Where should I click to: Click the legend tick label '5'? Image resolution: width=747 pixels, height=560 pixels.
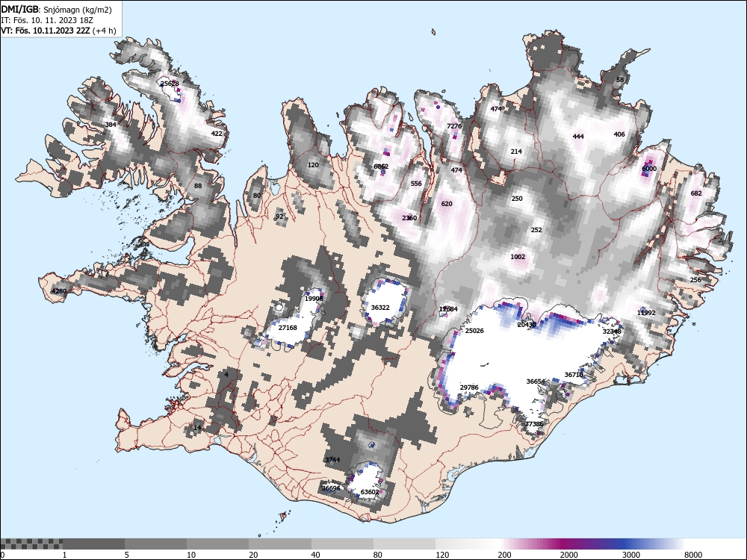click(x=127, y=555)
